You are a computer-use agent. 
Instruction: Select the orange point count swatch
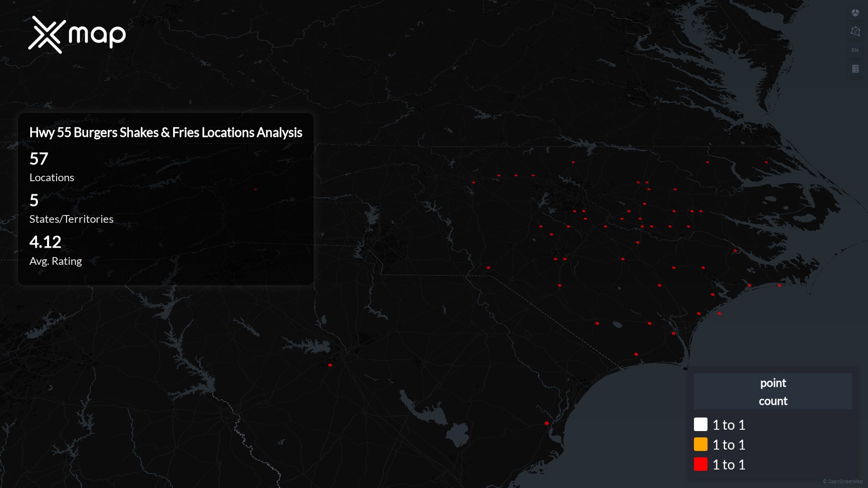[x=700, y=444]
